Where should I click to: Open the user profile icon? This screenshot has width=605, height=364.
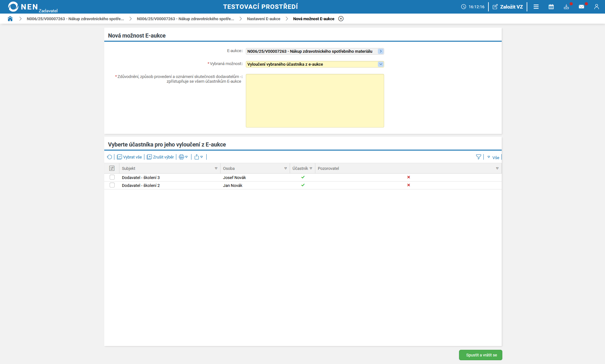[x=596, y=7]
